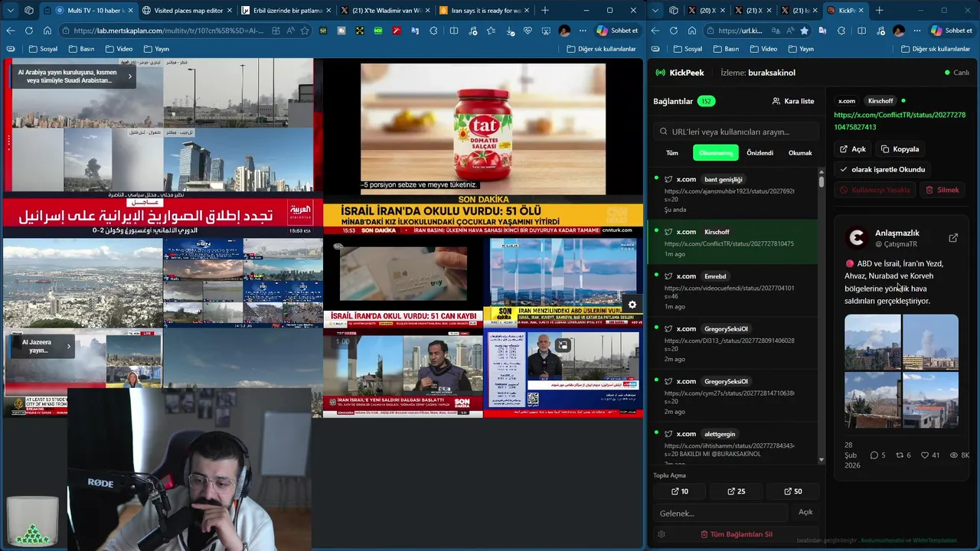Click the tweet retweet icon
This screenshot has width=980, height=551.
pos(900,455)
